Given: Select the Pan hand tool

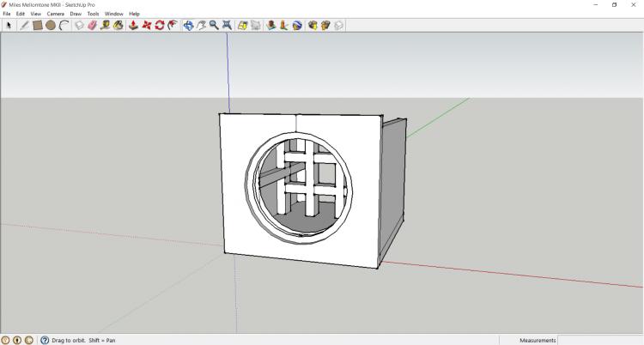Looking at the screenshot, I should pos(201,26).
